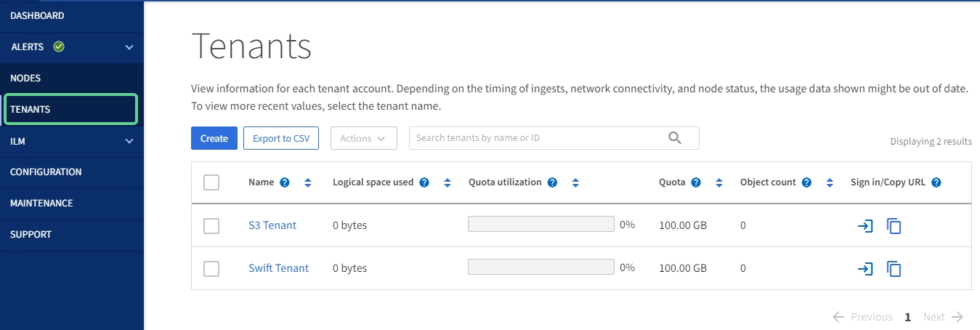Copy the Swift Tenant sign-in URL
This screenshot has height=330, width=980.
coord(894,269)
